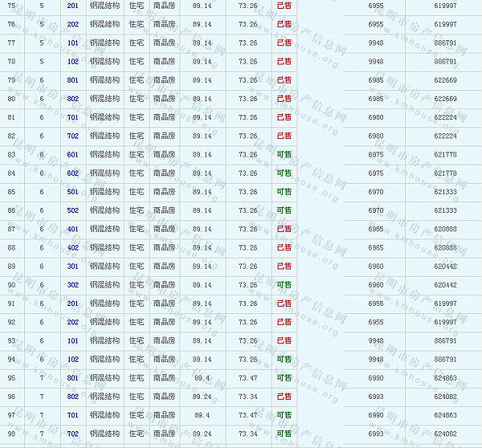
Task: Click room 202 link in row 76
Action: point(73,24)
